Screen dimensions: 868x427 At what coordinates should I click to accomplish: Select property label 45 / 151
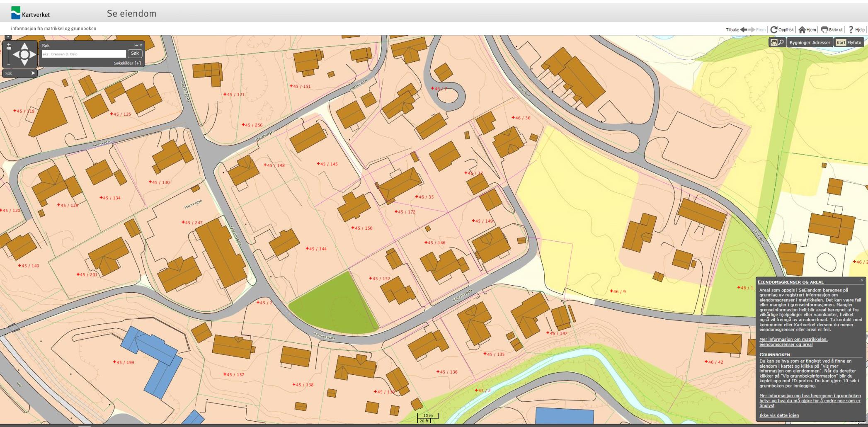300,86
